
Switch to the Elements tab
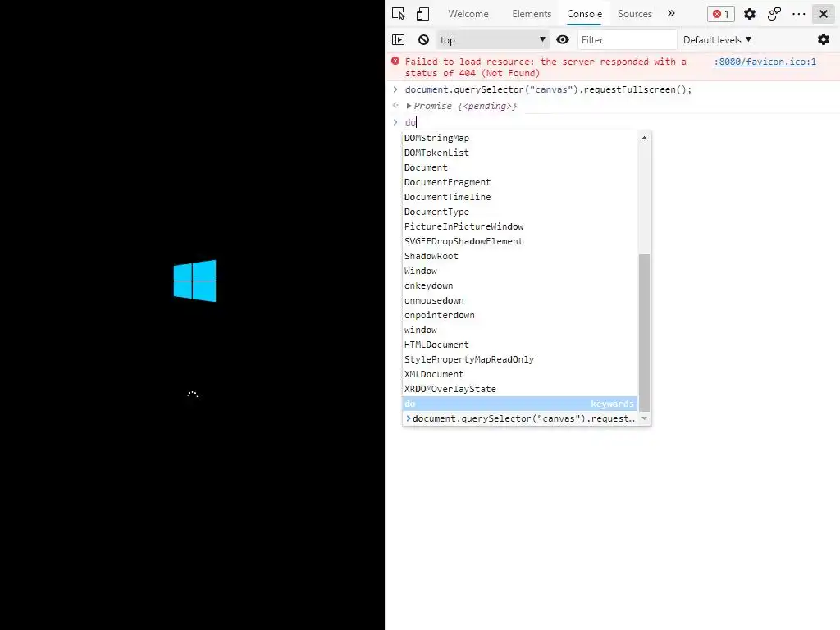pos(532,14)
